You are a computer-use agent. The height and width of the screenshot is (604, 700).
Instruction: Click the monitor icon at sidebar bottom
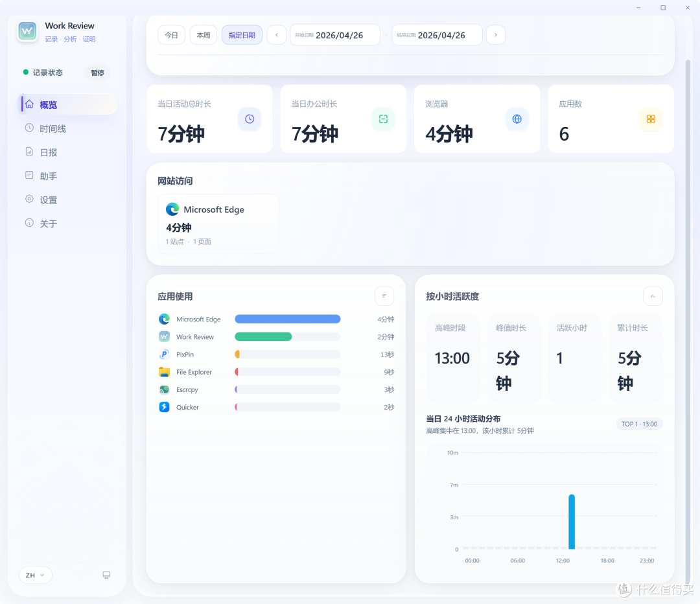(x=106, y=575)
